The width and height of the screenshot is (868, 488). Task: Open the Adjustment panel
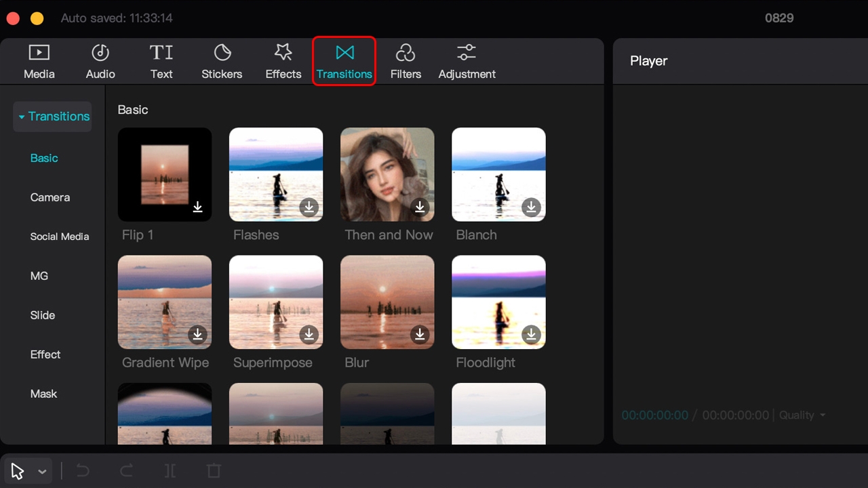pos(467,60)
